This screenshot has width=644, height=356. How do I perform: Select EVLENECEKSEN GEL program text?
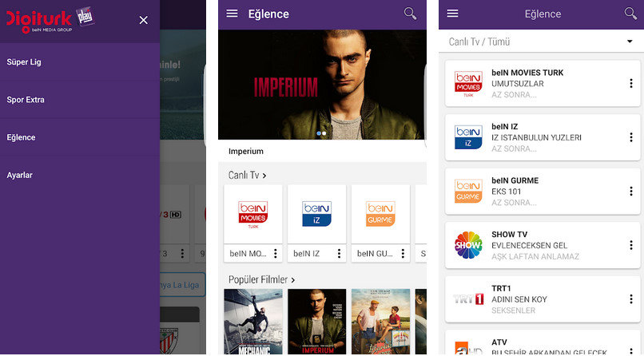pos(530,245)
